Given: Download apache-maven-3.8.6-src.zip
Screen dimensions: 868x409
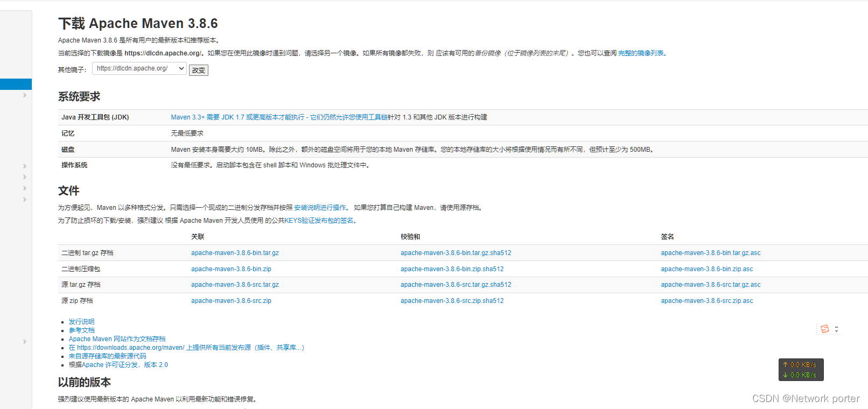Looking at the screenshot, I should pos(231,301).
